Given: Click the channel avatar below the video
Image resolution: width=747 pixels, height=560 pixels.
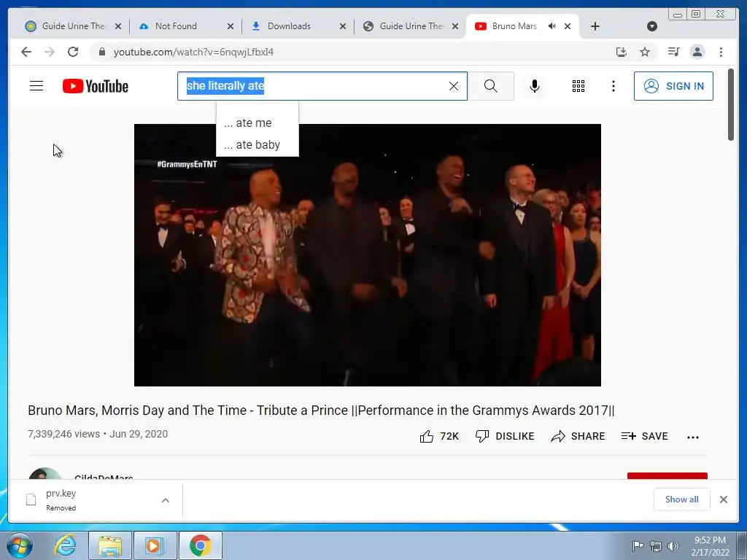Looking at the screenshot, I should click(45, 474).
